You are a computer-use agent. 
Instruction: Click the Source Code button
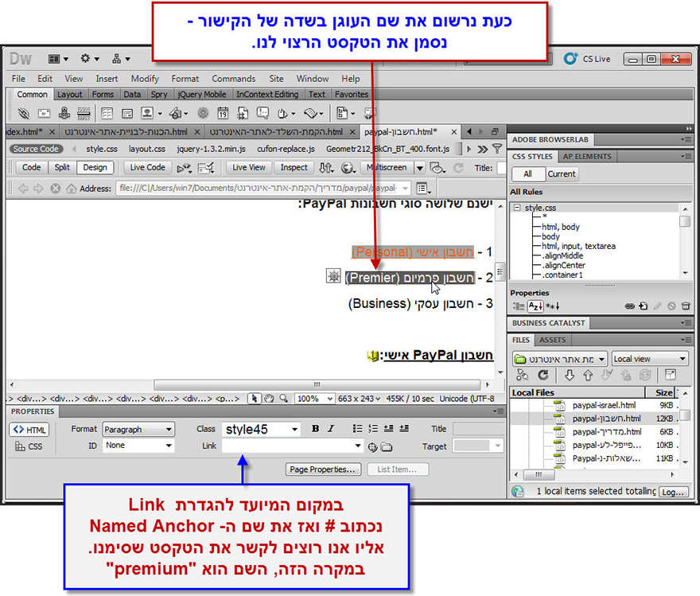coord(36,149)
